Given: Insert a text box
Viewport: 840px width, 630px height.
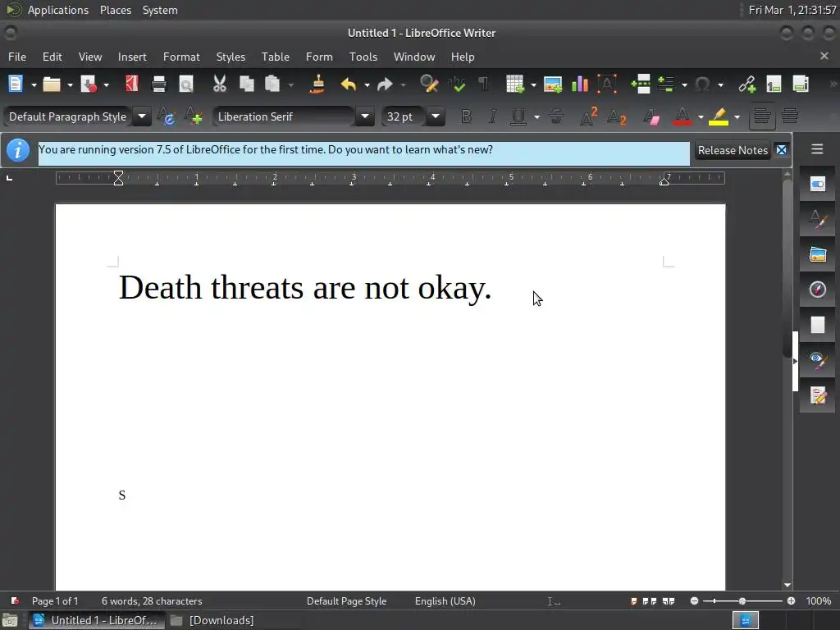Looking at the screenshot, I should (x=607, y=84).
